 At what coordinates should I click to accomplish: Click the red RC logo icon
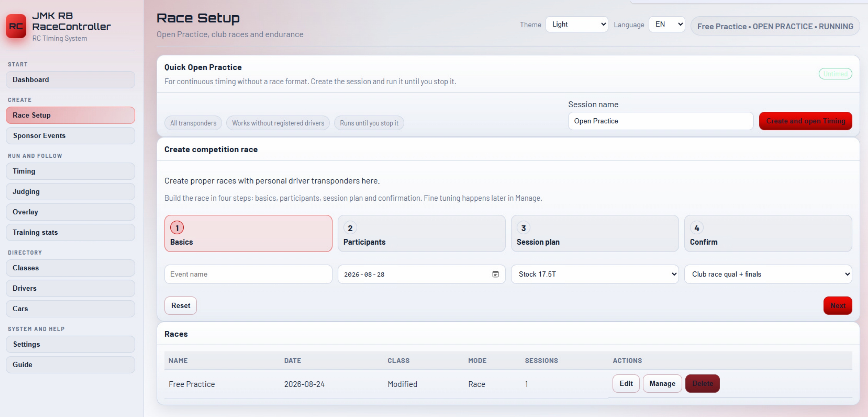[x=16, y=26]
